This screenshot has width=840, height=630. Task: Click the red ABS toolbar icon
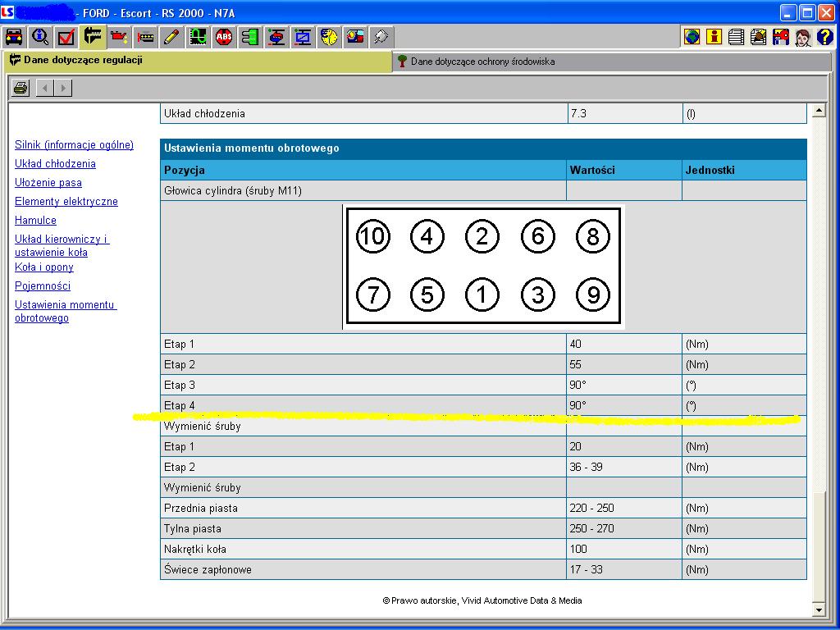click(x=224, y=36)
